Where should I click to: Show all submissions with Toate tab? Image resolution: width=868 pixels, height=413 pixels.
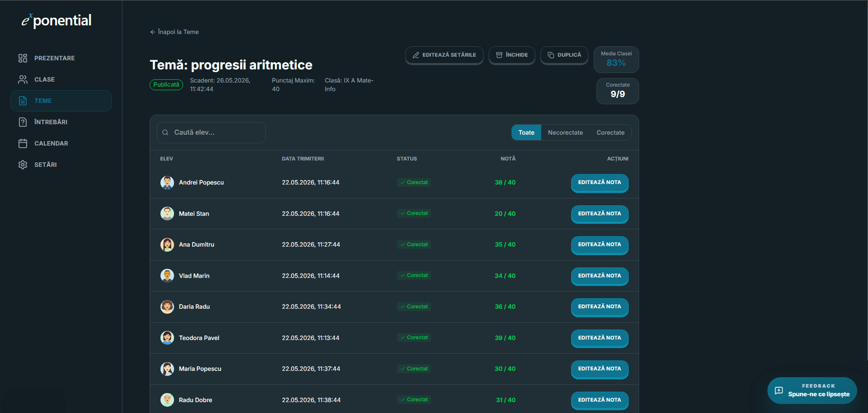click(526, 132)
